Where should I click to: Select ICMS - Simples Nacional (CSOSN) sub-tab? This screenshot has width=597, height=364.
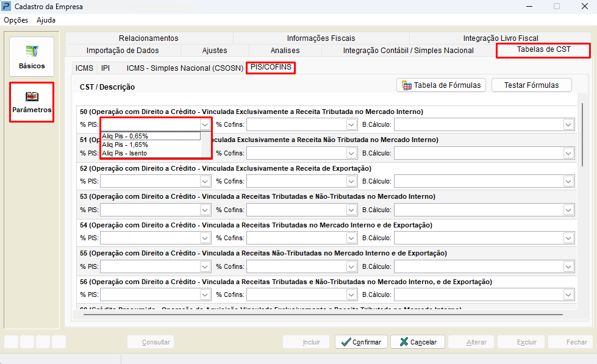pyautogui.click(x=185, y=68)
